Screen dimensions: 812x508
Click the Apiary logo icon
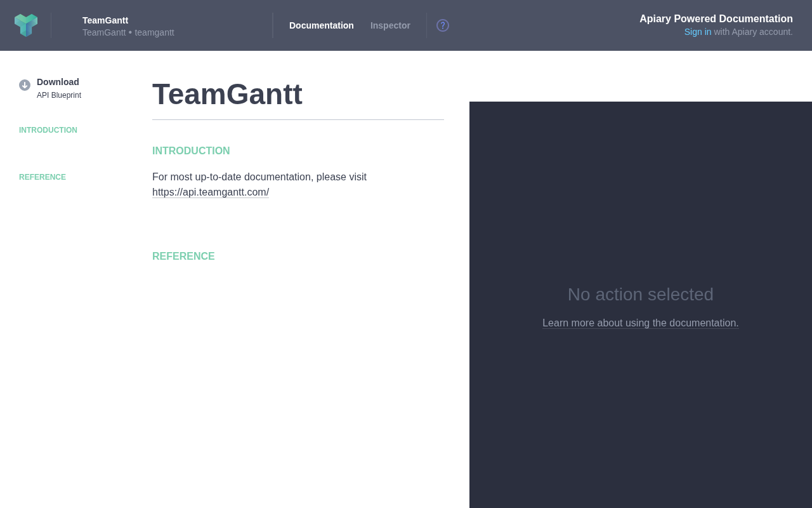26,25
